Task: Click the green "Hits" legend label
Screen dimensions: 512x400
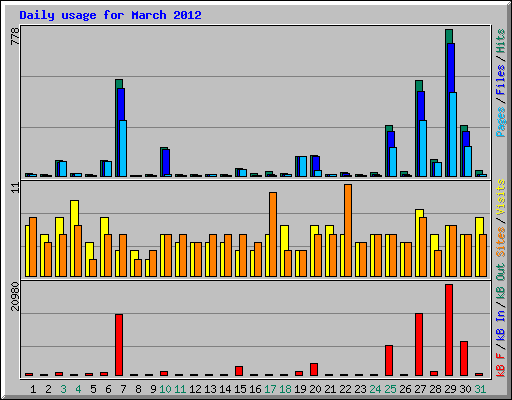Action: coord(500,41)
